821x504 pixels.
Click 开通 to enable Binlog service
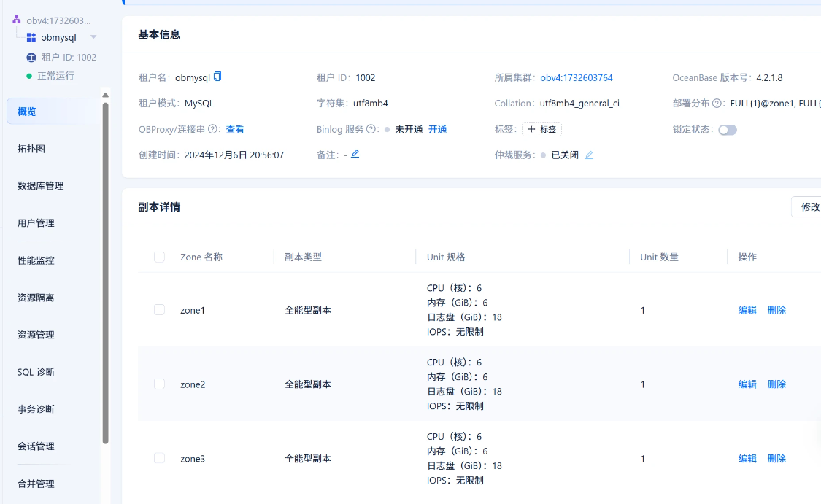437,129
